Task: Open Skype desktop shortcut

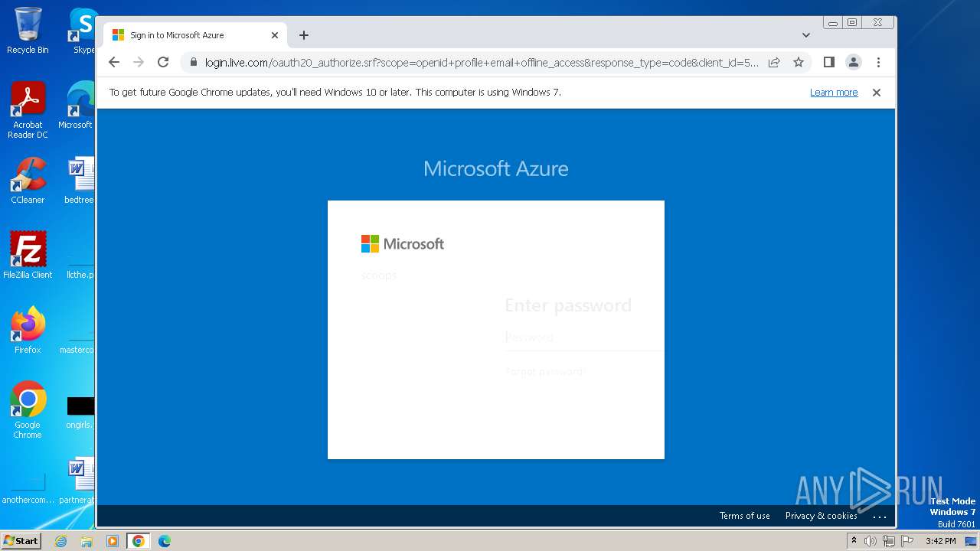Action: 83,31
